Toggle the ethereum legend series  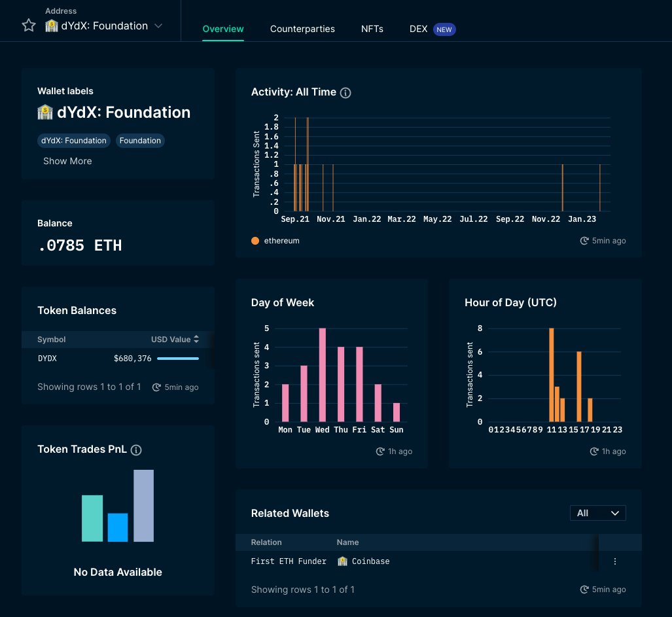275,241
